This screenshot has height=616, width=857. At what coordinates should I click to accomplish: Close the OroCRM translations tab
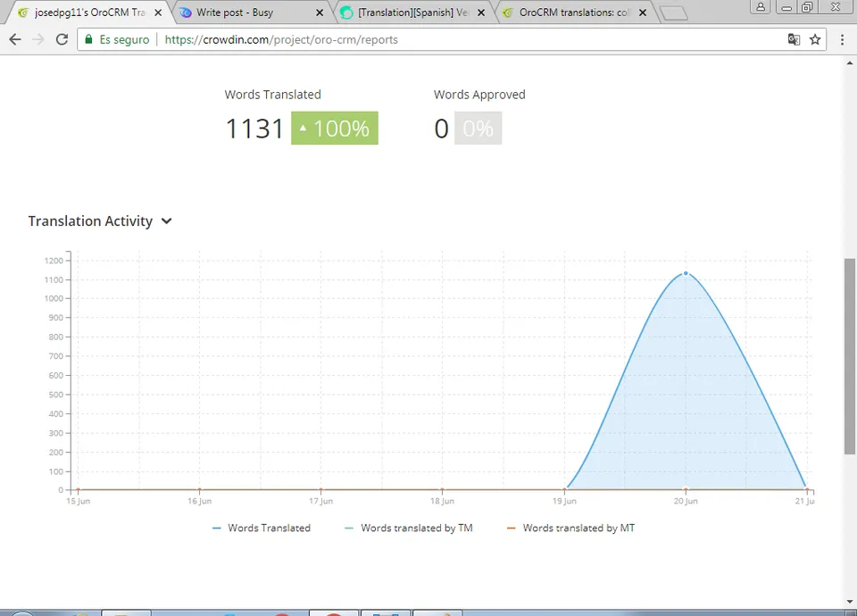coord(643,12)
